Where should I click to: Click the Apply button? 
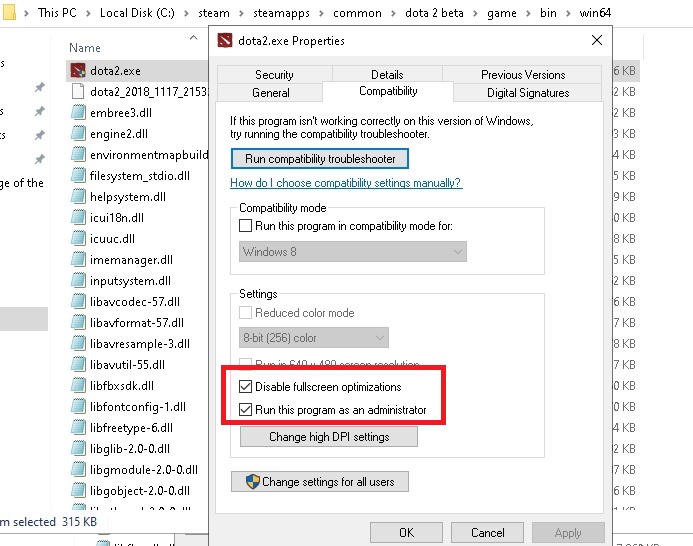pos(568,532)
